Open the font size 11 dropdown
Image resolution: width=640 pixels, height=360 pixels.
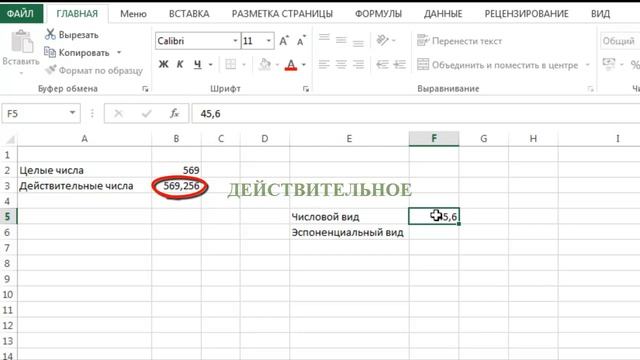pyautogui.click(x=269, y=41)
